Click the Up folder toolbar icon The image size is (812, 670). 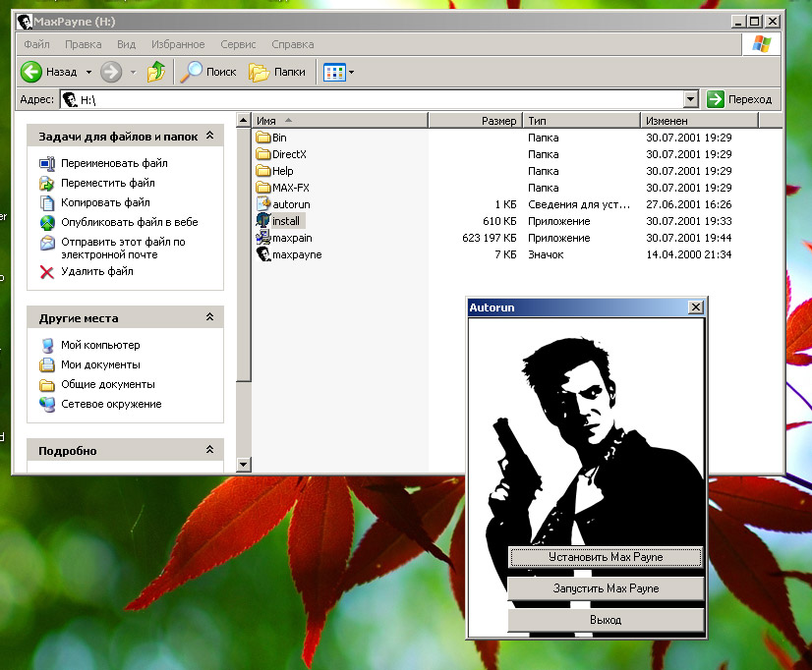coord(155,72)
